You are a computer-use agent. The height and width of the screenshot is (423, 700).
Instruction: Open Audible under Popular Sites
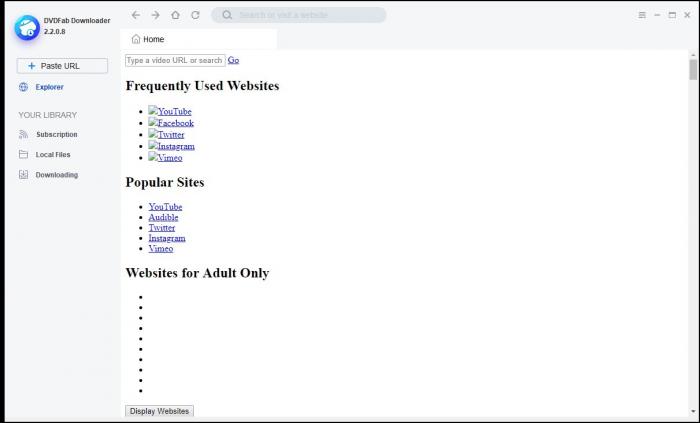point(163,217)
